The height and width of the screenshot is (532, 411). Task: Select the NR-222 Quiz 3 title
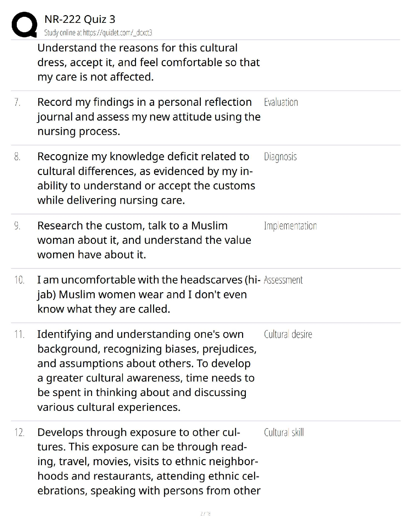[x=80, y=19]
